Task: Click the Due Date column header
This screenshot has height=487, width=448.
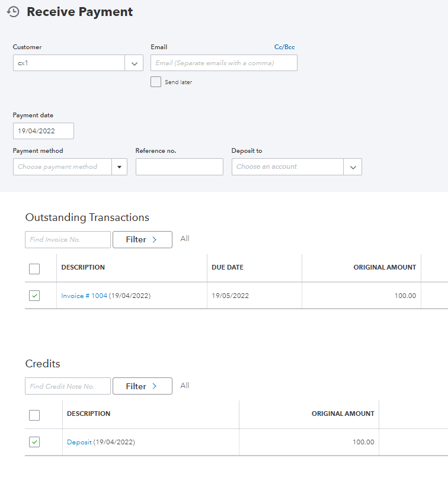Action: point(228,267)
